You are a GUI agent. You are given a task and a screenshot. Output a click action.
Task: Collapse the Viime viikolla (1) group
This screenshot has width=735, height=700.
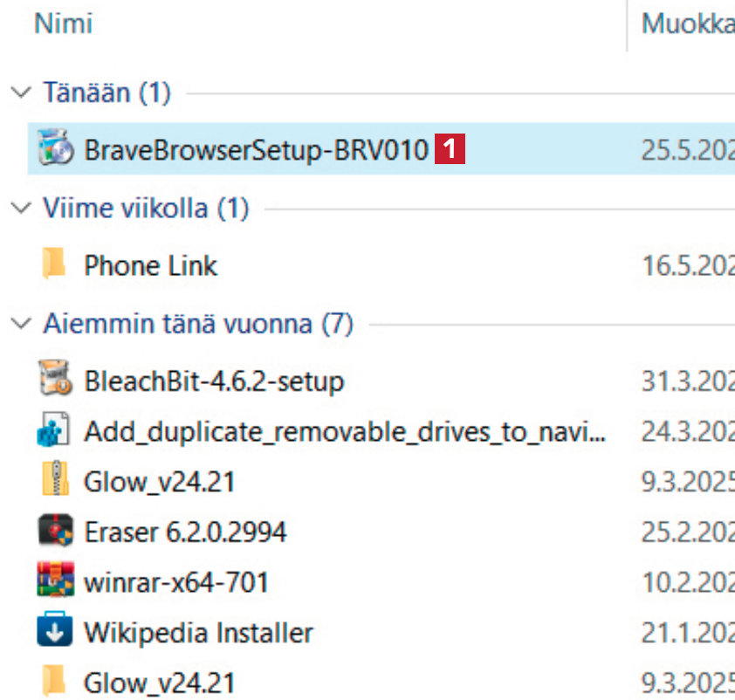pyautogui.click(x=21, y=208)
